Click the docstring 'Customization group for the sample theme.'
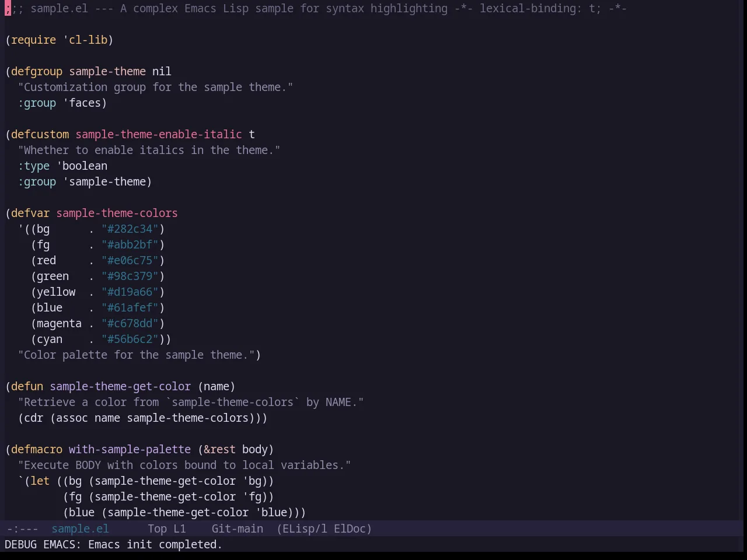This screenshot has width=747, height=560. click(155, 87)
